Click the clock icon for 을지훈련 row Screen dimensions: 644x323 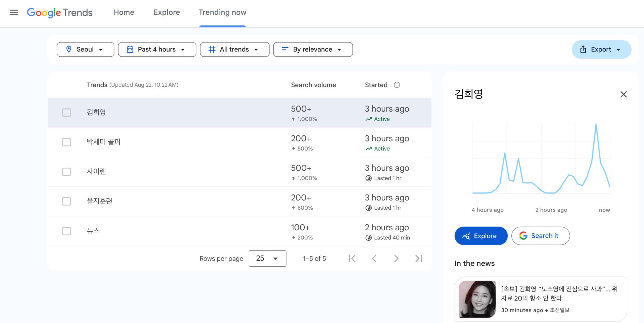(369, 208)
